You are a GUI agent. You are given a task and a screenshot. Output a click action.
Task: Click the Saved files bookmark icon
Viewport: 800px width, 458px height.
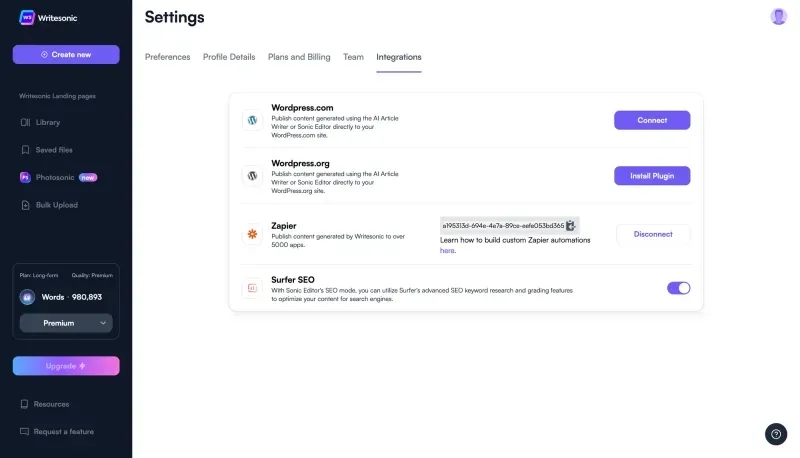pyautogui.click(x=25, y=150)
